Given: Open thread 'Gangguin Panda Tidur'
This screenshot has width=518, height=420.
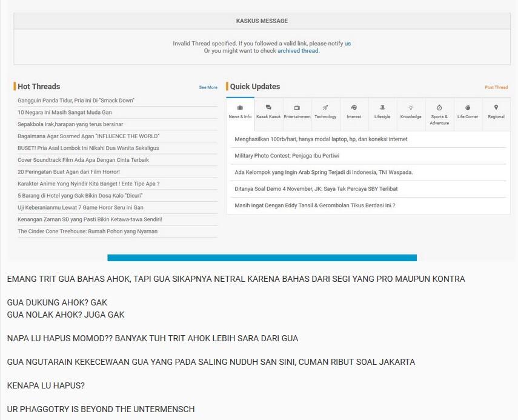Looking at the screenshot, I should point(76,101).
